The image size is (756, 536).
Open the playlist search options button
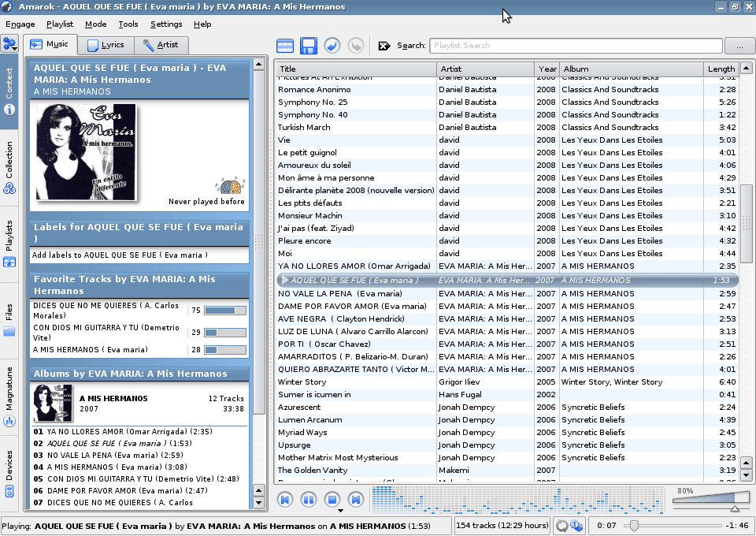739,46
